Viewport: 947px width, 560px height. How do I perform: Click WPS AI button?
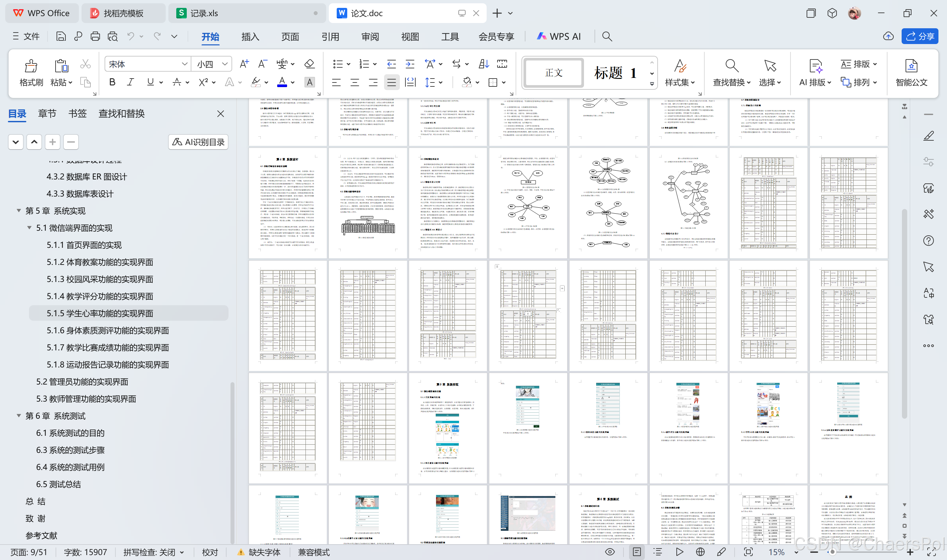559,36
